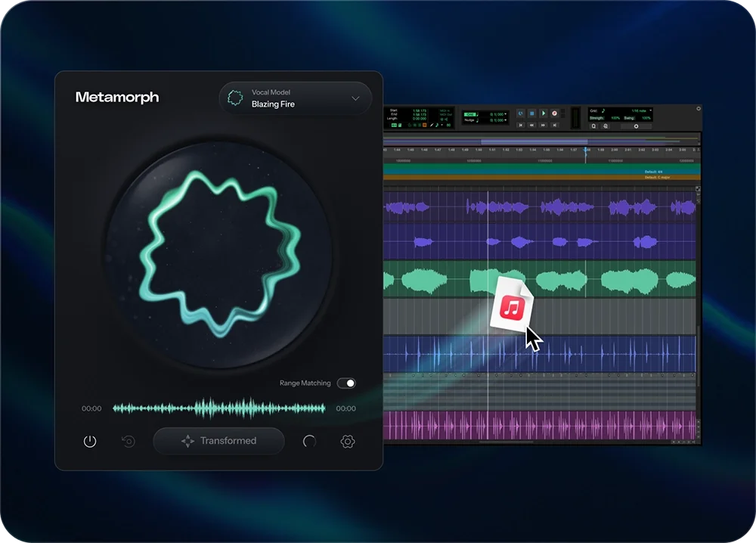
Task: Click the highlighted region in the DAW overview navigator
Action: [x=534, y=141]
